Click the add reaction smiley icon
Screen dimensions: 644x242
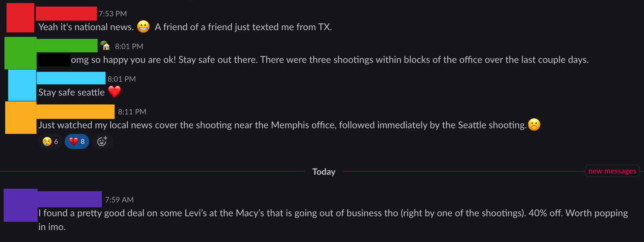tap(102, 141)
